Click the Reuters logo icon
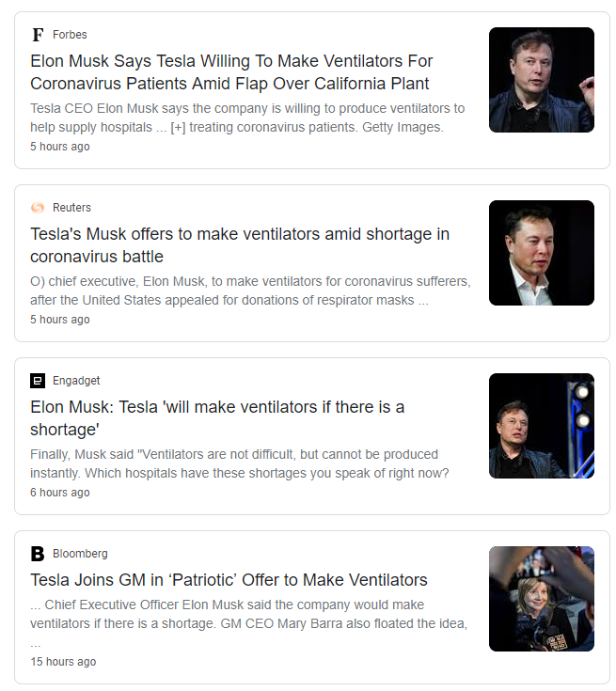Image resolution: width=616 pixels, height=691 pixels. [38, 208]
